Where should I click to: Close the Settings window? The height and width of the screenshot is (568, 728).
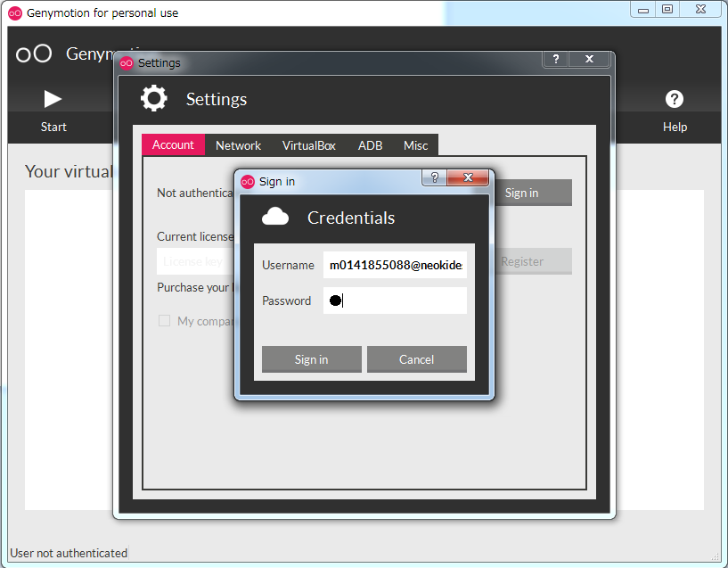589,59
